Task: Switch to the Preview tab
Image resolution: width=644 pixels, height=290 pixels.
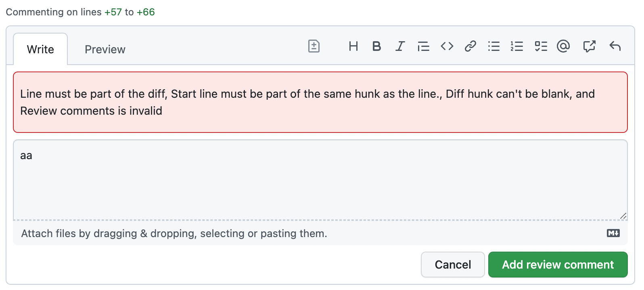Action: 105,49
